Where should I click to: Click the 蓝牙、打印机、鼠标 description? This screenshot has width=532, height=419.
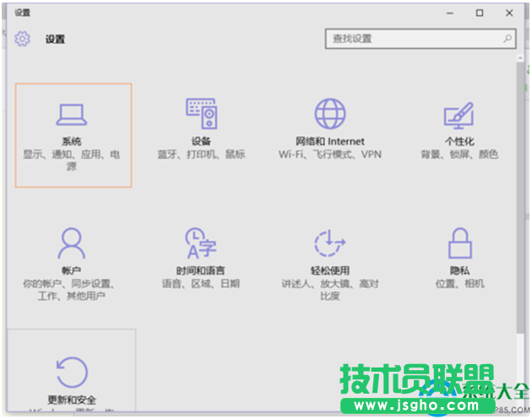point(201,155)
